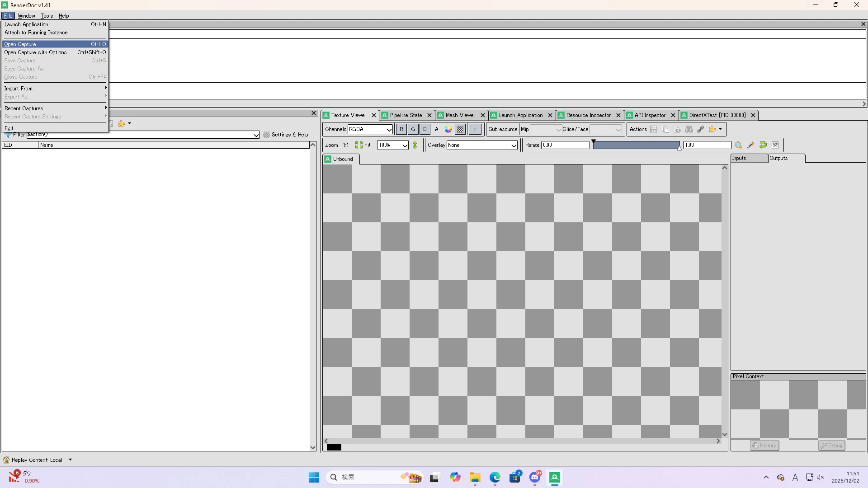Select Open Capture in File menu
This screenshot has width=868, height=488.
[20, 44]
